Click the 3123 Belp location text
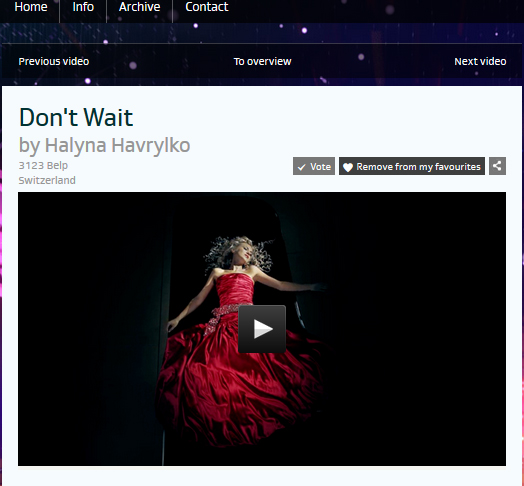524x486 pixels. tap(43, 165)
